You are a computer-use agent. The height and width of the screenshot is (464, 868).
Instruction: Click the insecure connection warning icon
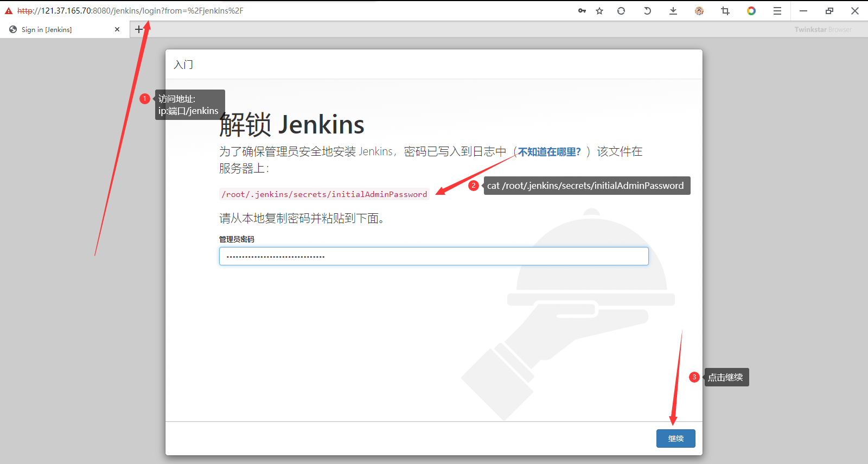click(9, 11)
